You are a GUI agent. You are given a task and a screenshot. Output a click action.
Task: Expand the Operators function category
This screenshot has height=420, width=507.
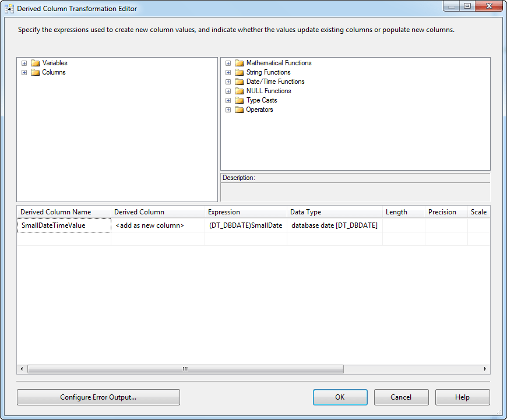pos(228,110)
